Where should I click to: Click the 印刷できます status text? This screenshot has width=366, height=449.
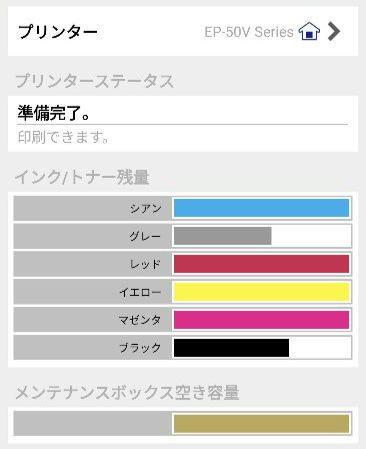coord(63,137)
